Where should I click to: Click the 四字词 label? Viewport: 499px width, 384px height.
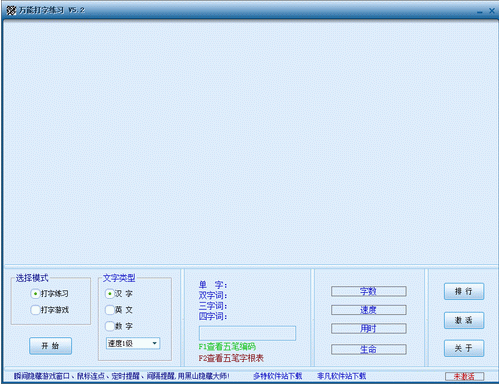coord(213,316)
